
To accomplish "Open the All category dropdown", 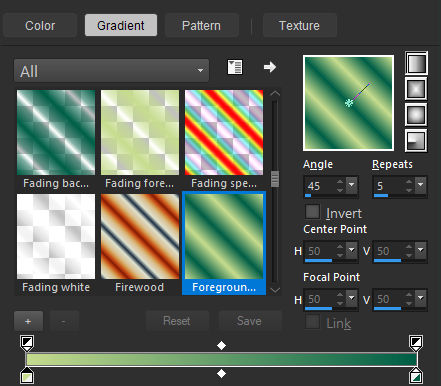I will pos(112,71).
